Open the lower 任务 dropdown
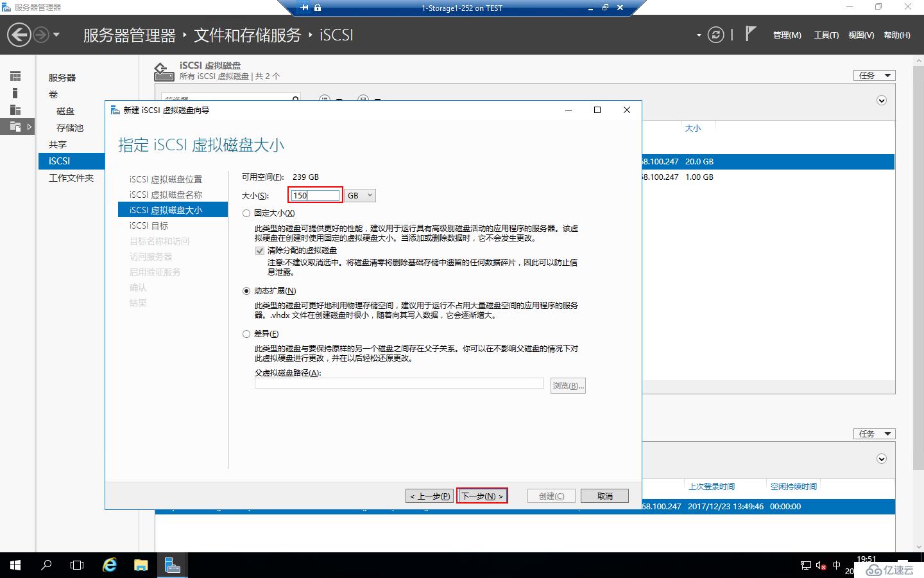924x578 pixels. point(874,434)
